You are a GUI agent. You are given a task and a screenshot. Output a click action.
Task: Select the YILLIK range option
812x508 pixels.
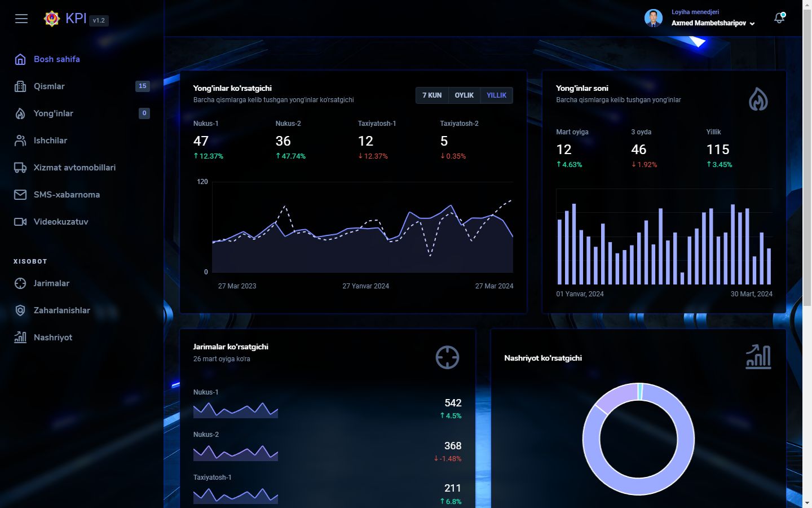point(496,95)
